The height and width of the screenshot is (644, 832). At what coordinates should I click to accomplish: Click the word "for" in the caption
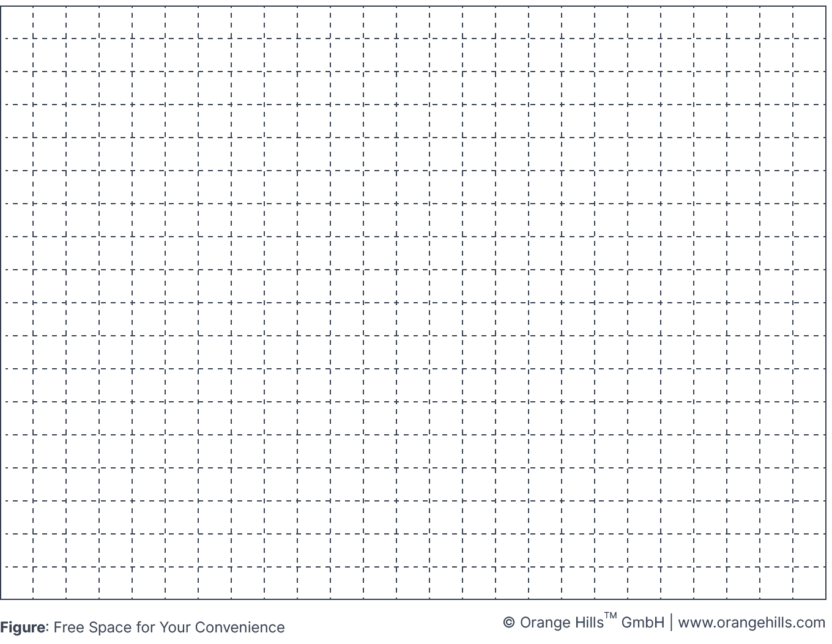click(x=146, y=627)
